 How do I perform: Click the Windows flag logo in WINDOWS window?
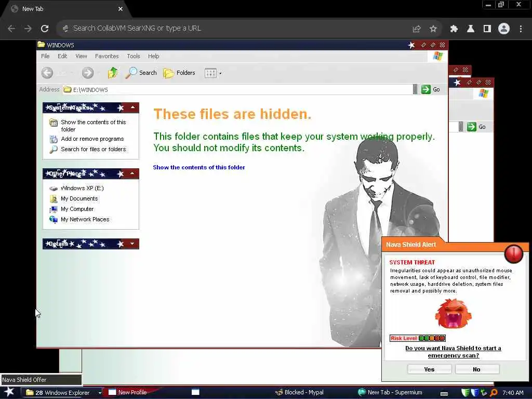pyautogui.click(x=437, y=56)
